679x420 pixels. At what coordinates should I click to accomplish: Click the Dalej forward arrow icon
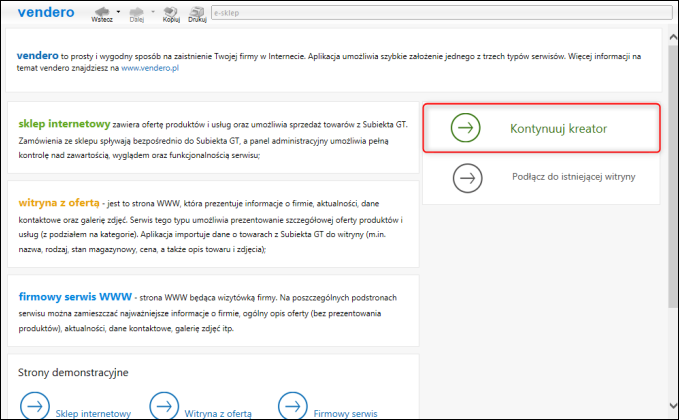136,12
